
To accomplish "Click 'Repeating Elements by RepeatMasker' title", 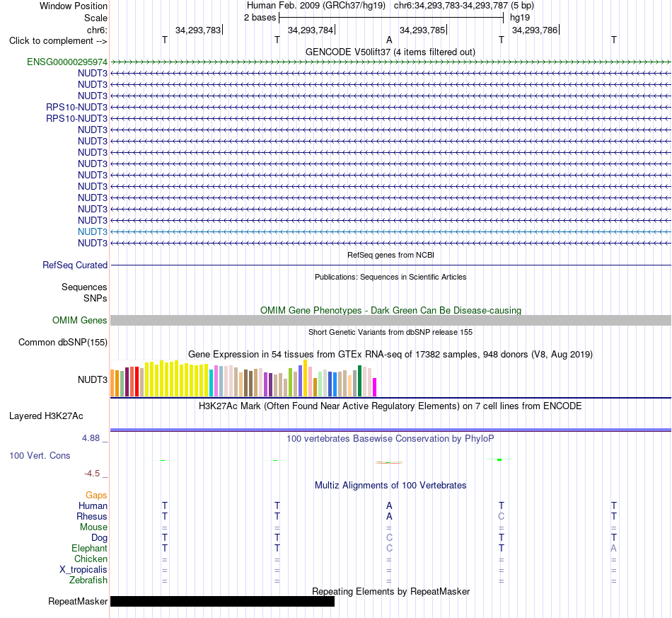I will pyautogui.click(x=390, y=591).
